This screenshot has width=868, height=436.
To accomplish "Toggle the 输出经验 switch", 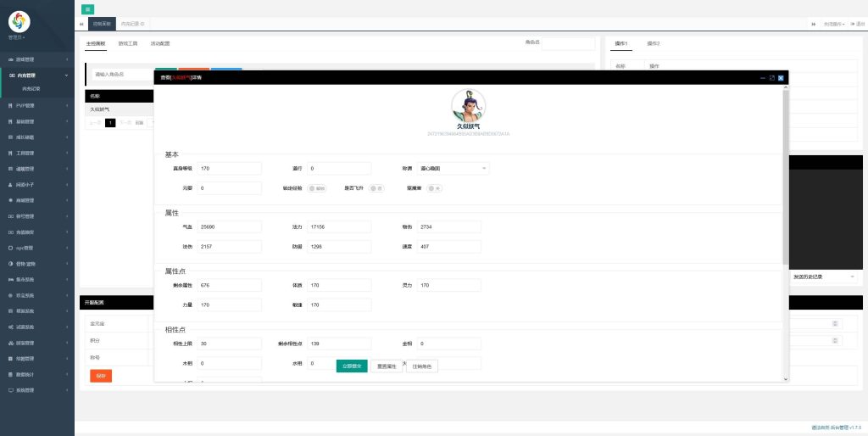I will click(317, 188).
